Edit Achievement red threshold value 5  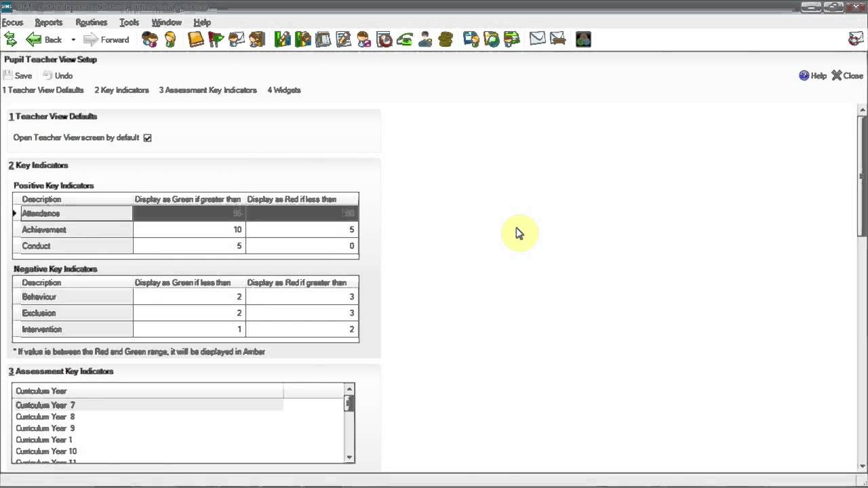302,230
